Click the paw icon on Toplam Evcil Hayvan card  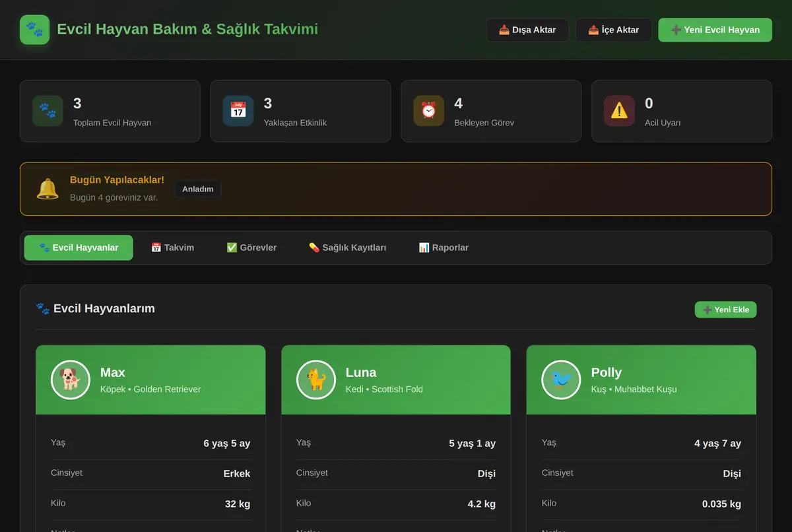point(48,111)
